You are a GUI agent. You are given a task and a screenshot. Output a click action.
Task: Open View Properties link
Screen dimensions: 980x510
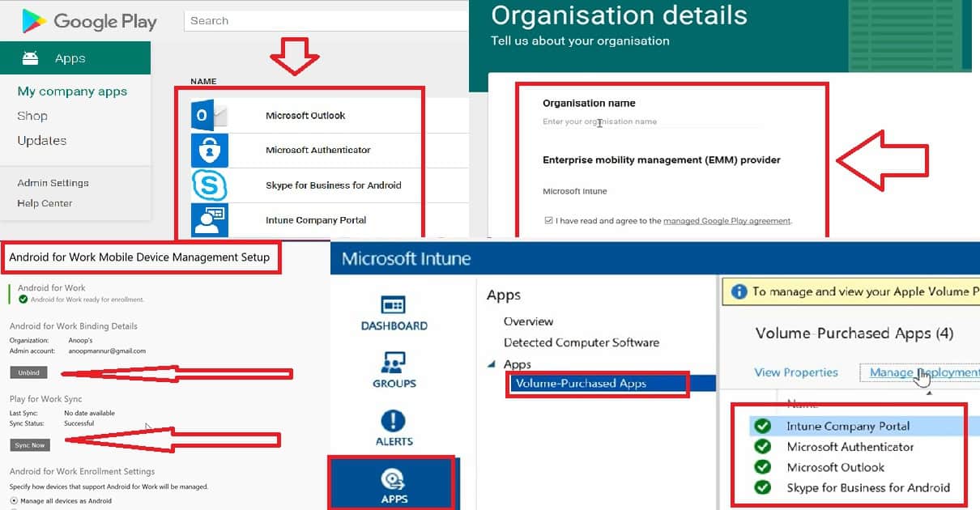point(796,372)
